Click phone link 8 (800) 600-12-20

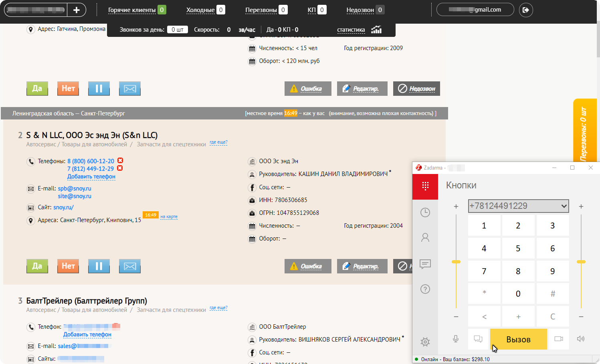pyautogui.click(x=91, y=161)
